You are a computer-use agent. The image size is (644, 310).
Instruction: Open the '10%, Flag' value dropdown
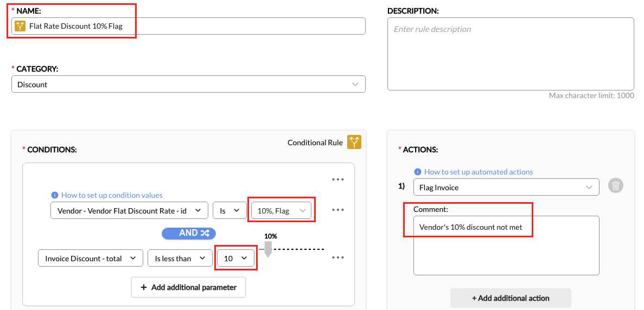pos(281,210)
